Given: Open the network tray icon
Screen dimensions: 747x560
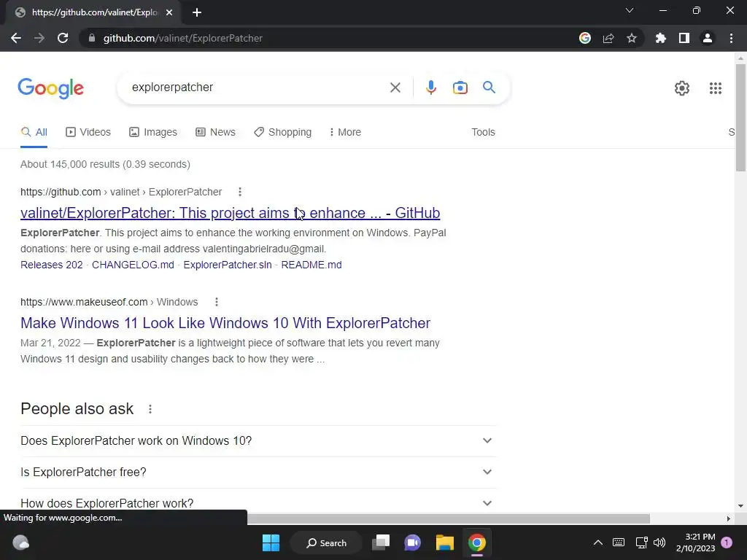Looking at the screenshot, I should click(641, 542).
